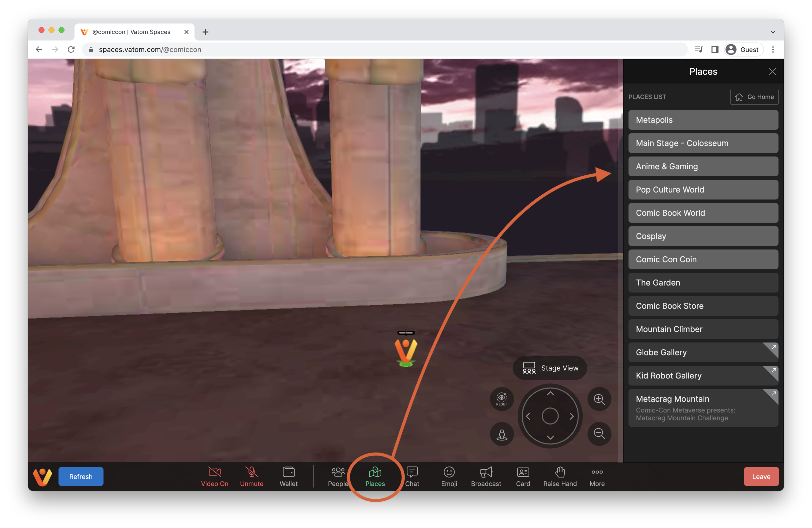
Task: Click the address bar URL field
Action: tap(385, 49)
